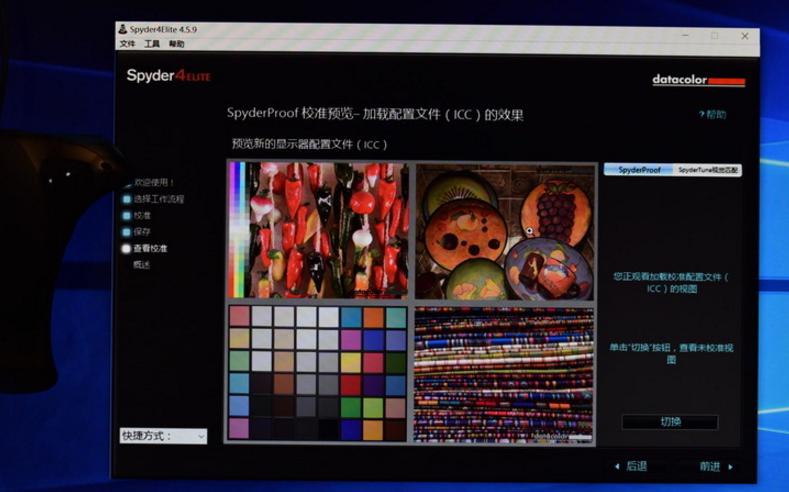Close the Spyder4Elite window

pos(745,36)
